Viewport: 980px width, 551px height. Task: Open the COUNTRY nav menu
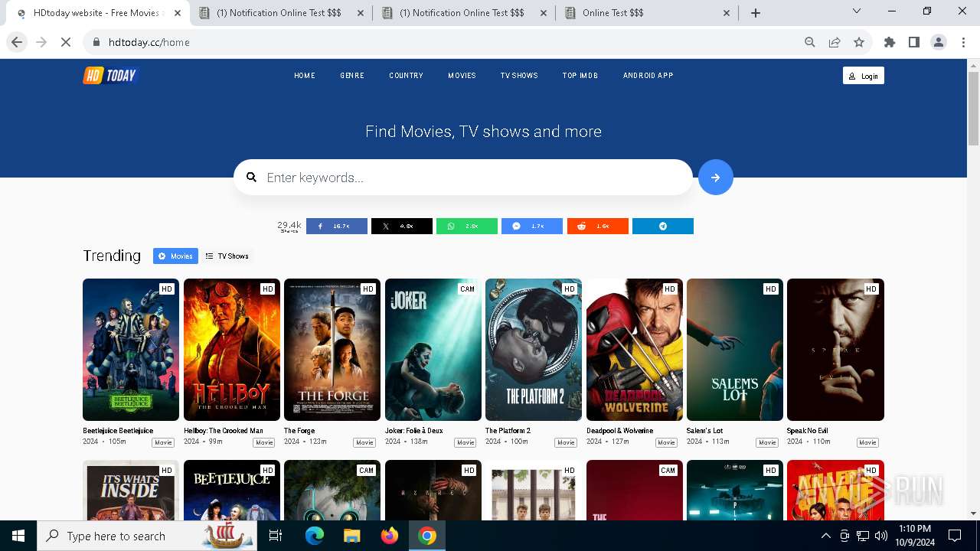point(406,76)
